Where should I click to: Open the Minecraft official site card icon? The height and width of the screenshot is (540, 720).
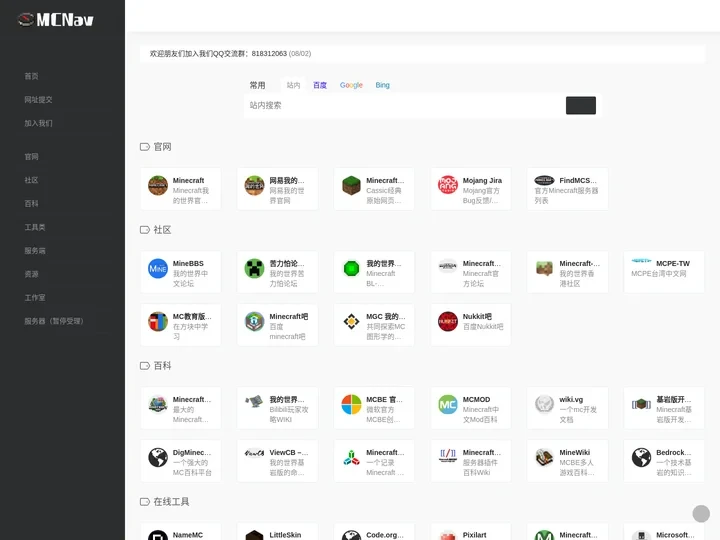[158, 186]
